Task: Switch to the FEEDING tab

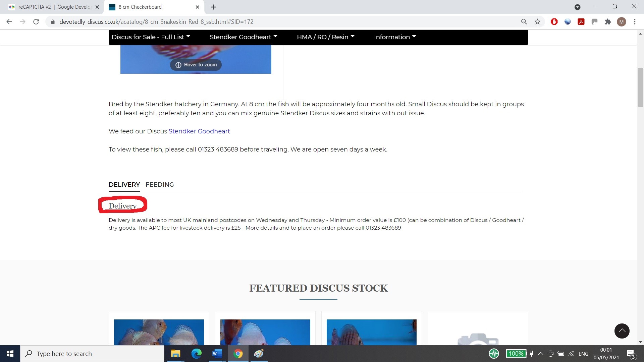Action: point(160,184)
